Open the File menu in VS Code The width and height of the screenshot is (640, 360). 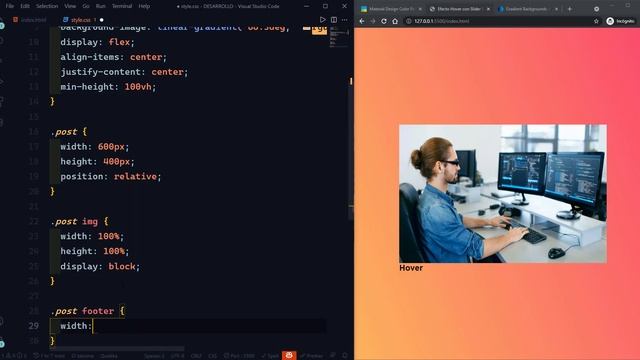pyautogui.click(x=10, y=6)
